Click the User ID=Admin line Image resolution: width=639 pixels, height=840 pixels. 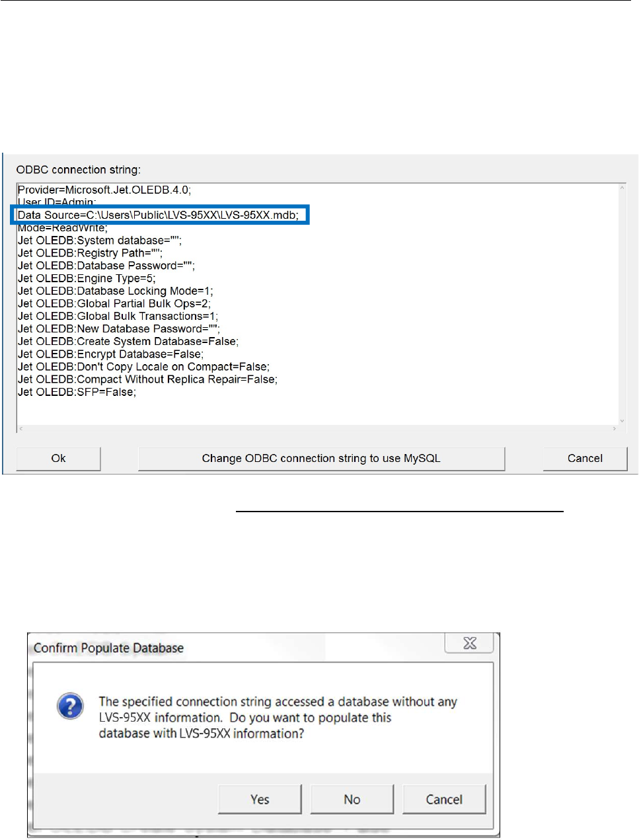[57, 202]
